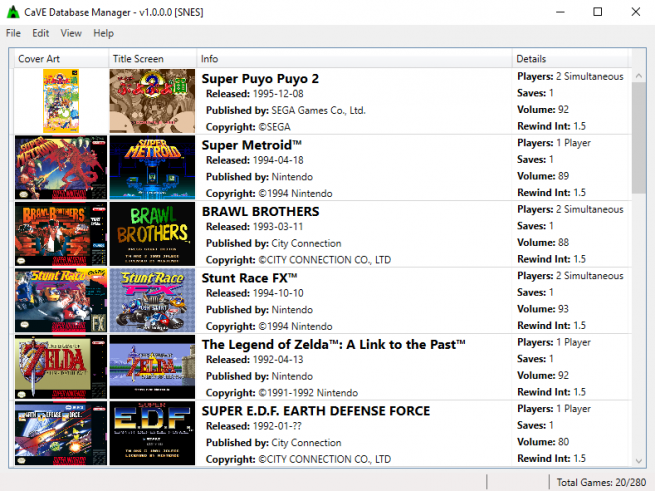Viewport: 655px width, 491px height.
Task: Open the View menu
Action: click(x=71, y=33)
